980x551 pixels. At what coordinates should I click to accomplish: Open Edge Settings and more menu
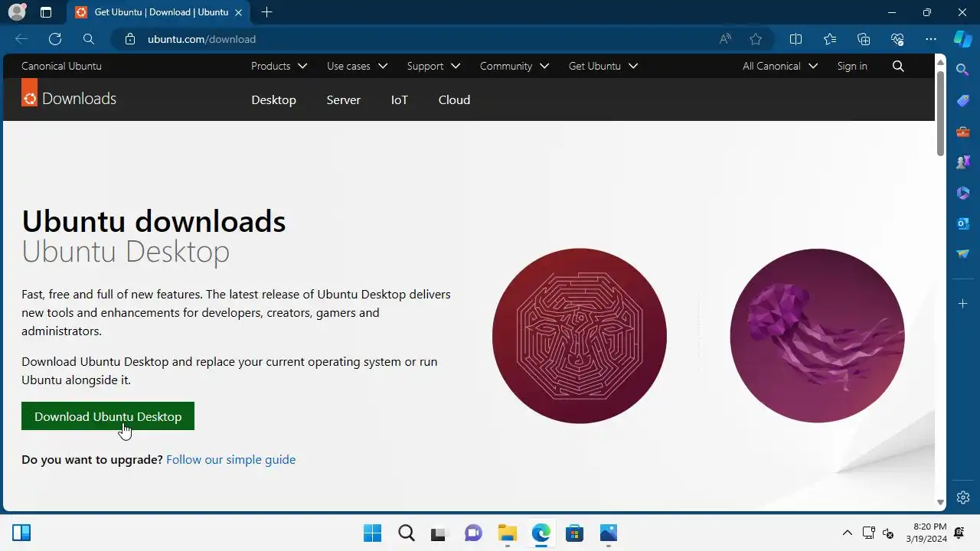click(x=931, y=39)
